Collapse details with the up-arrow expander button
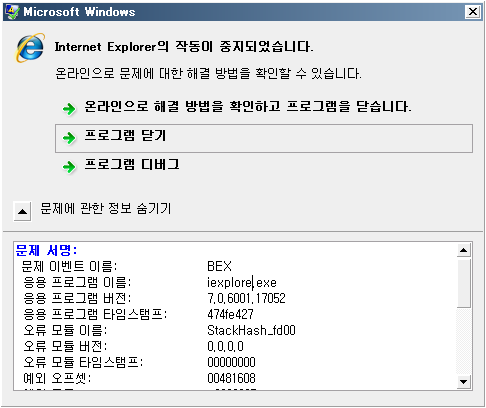The image size is (486, 408). coord(23,211)
